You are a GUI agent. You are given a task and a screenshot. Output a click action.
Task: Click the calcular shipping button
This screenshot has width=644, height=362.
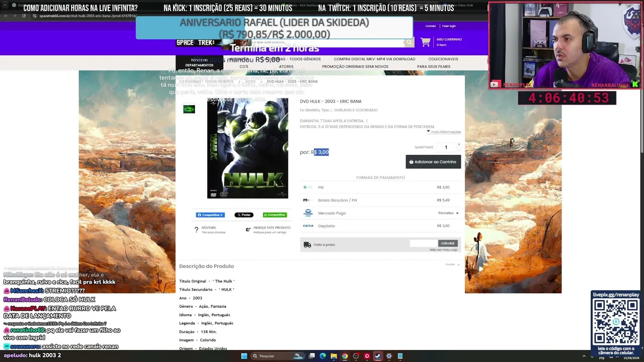point(448,243)
